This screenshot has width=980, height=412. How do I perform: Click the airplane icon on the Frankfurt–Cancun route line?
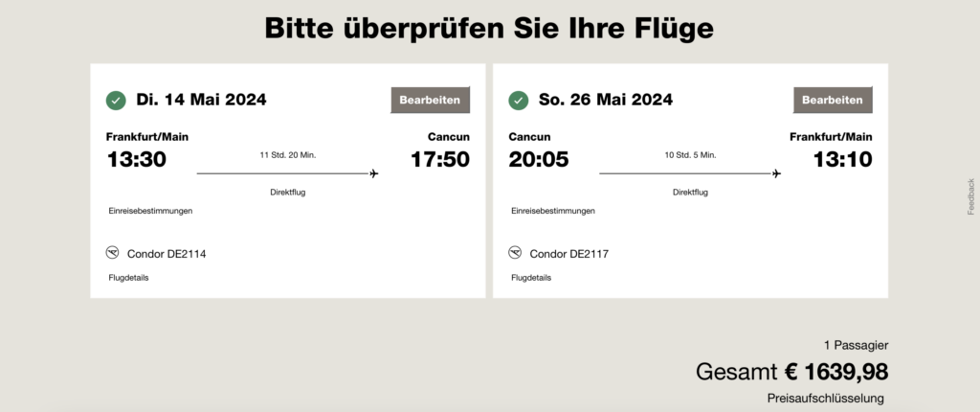point(373,173)
